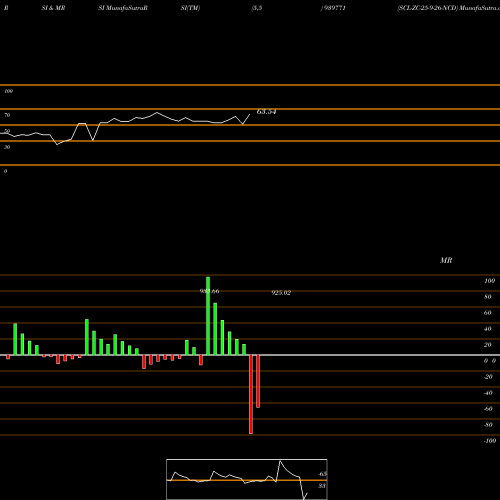500x500 pixels.
Task: Click the 'MR' panel label
Action: tap(446, 260)
